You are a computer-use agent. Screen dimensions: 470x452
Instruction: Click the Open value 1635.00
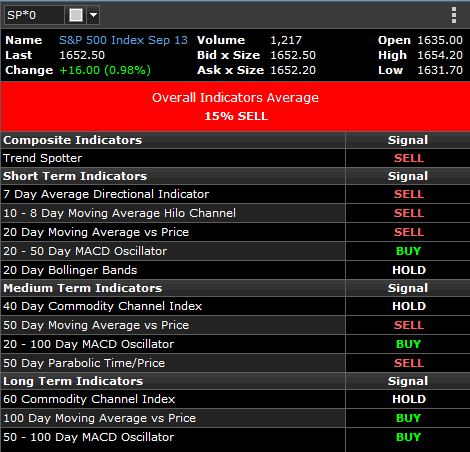[440, 40]
